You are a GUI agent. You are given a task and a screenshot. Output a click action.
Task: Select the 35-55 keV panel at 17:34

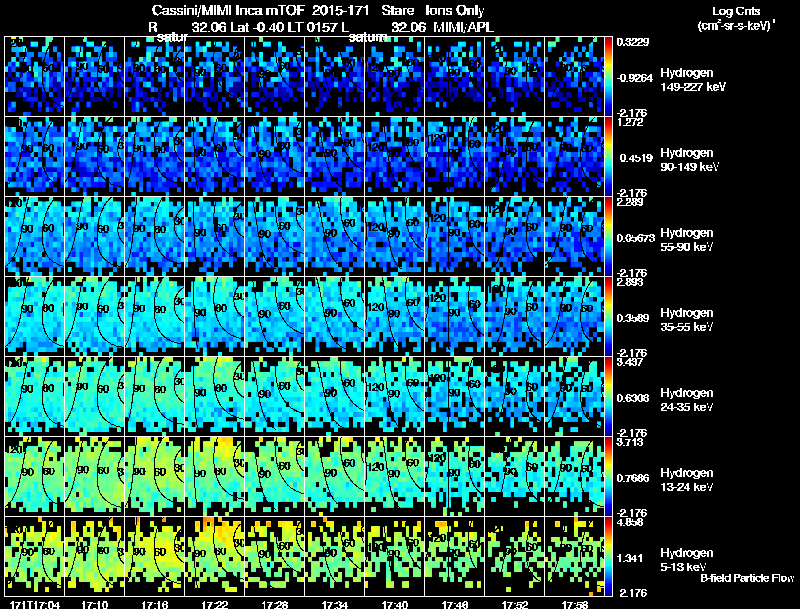coord(335,316)
